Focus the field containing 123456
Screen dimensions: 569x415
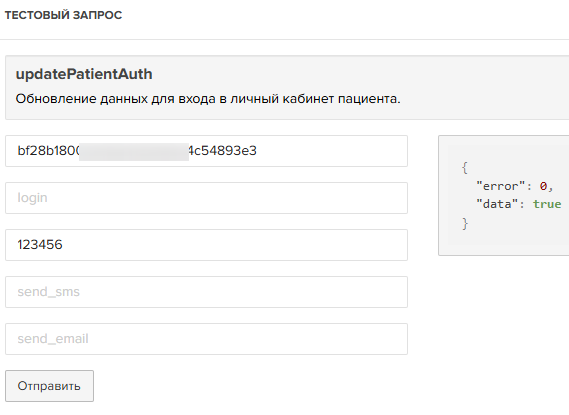click(206, 245)
